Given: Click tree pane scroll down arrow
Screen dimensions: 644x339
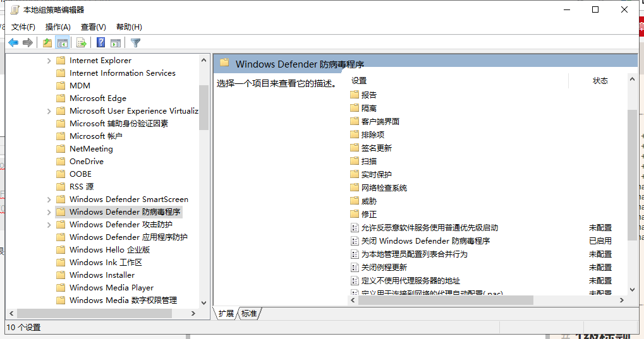Looking at the screenshot, I should [204, 303].
